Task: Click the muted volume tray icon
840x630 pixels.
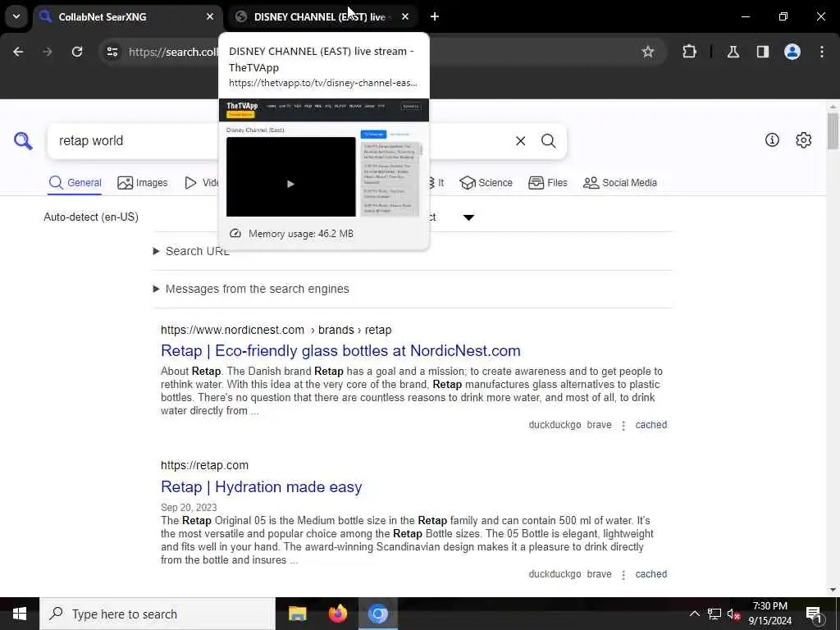Action: coord(733,614)
